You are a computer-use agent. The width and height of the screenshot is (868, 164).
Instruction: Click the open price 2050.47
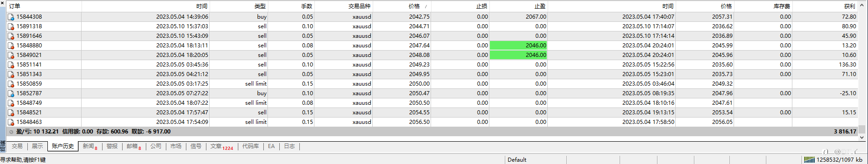point(419,93)
